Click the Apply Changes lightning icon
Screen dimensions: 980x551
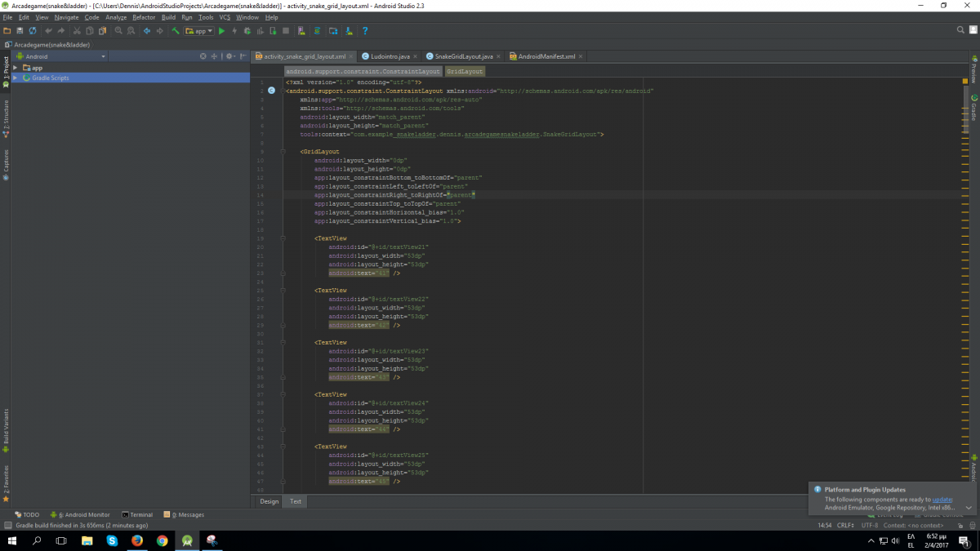pos(234,31)
